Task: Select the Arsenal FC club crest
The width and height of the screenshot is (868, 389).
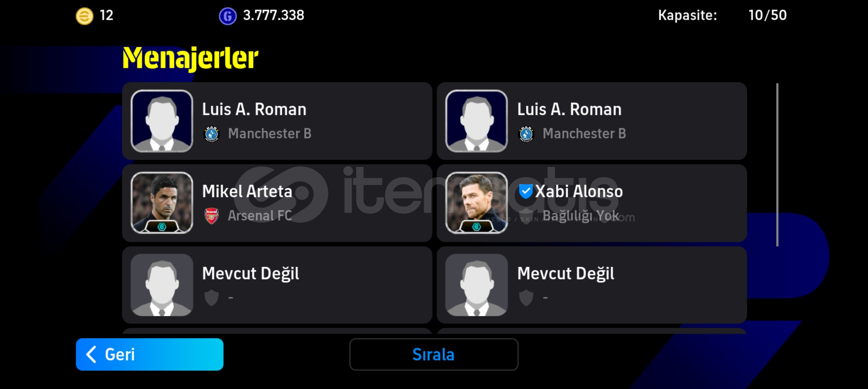Action: click(212, 216)
